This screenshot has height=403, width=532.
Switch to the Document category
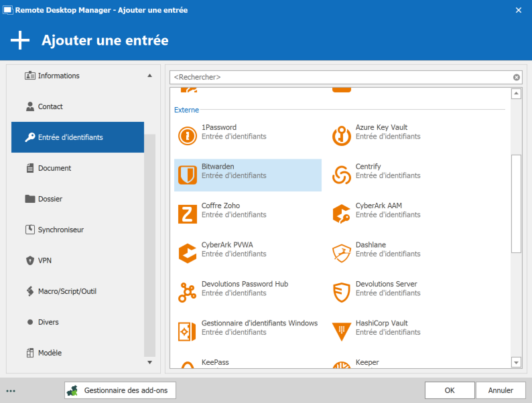[x=78, y=168]
